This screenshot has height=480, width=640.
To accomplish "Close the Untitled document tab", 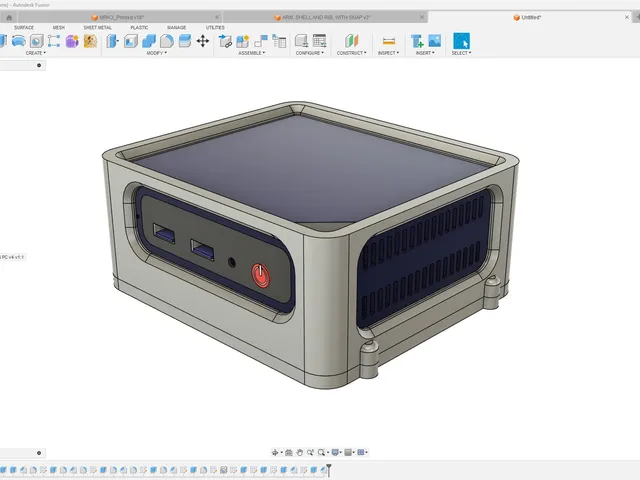I will pyautogui.click(x=627, y=17).
